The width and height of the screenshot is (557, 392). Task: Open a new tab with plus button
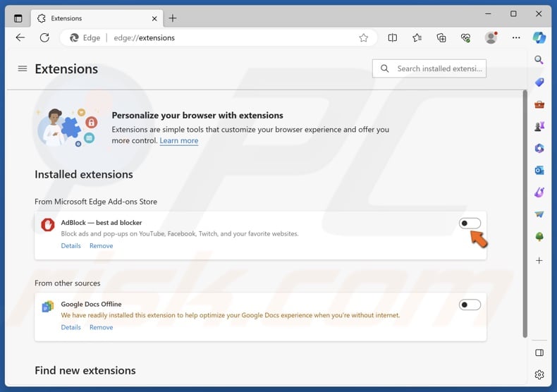point(173,18)
